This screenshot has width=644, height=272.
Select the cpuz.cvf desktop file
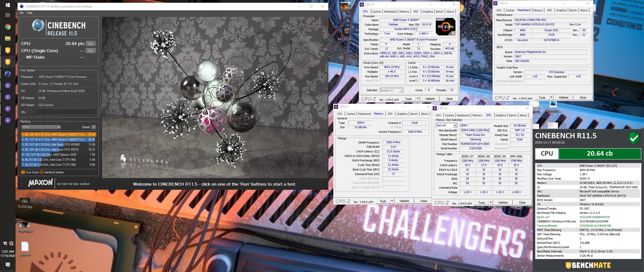(x=25, y=249)
